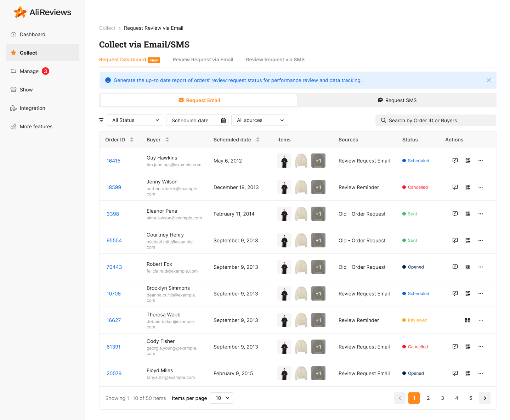Click the AliReviews logo in the sidebar
510x420 pixels.
pyautogui.click(x=42, y=12)
